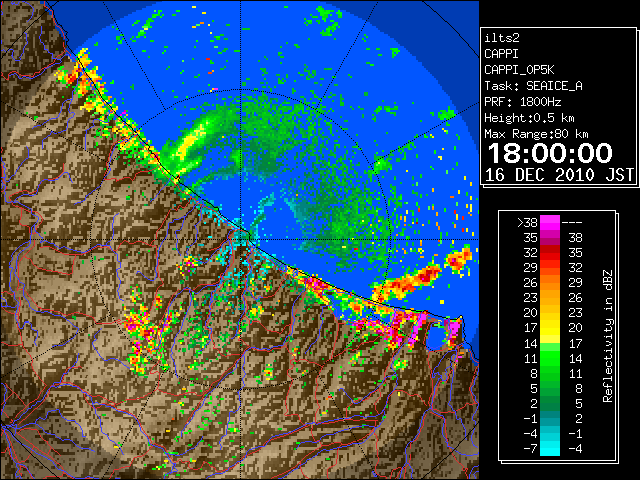The image size is (640, 480).
Task: Click the '16 DEC 2010 JST' date
Action: [559, 175]
